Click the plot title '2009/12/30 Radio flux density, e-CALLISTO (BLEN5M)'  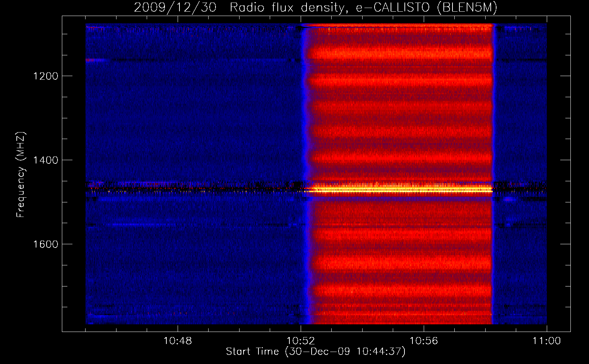coord(316,7)
